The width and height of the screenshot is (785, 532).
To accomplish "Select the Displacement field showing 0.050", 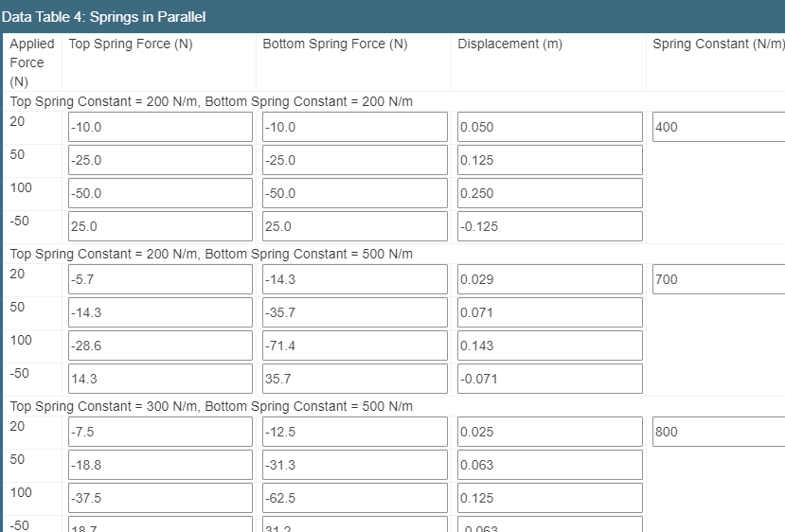I will click(x=550, y=127).
